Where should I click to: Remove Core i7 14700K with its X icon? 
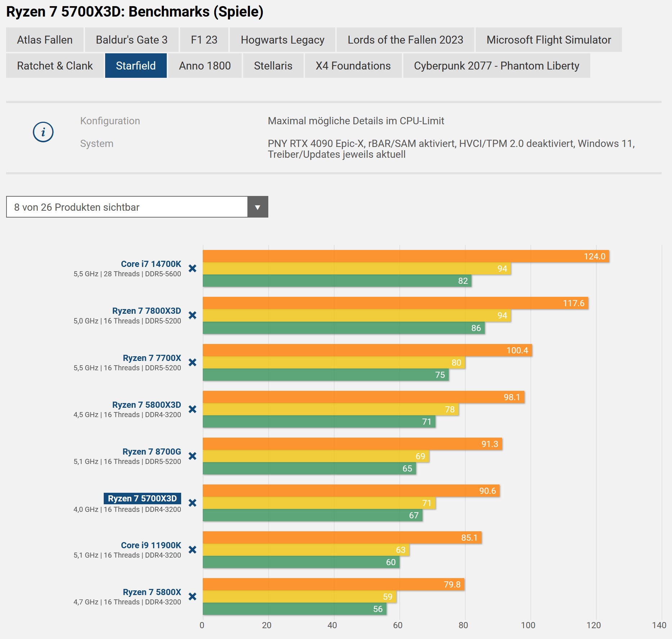pos(193,268)
